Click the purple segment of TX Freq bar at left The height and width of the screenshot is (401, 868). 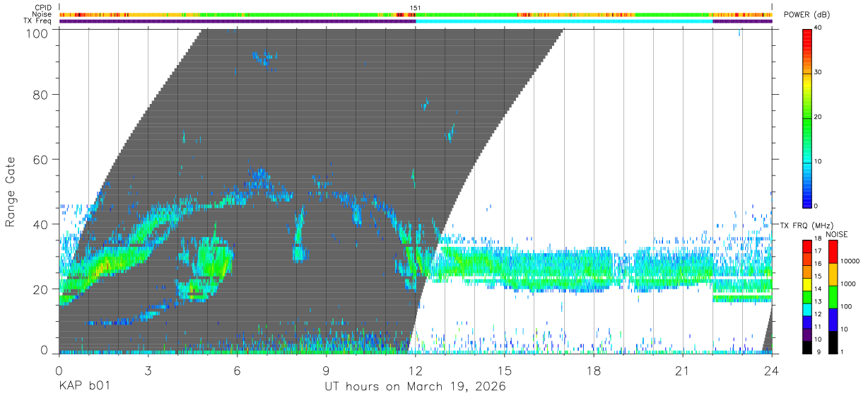coord(237,21)
